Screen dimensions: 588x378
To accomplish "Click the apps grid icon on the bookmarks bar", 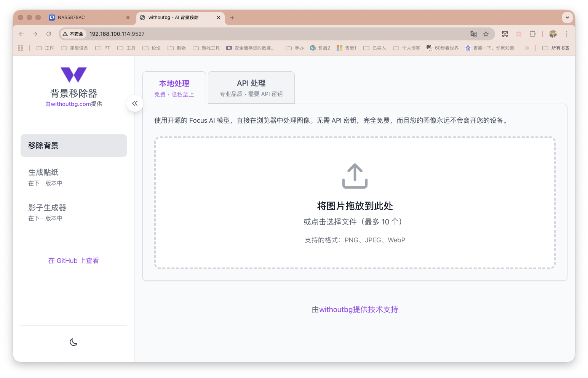I will point(21,48).
